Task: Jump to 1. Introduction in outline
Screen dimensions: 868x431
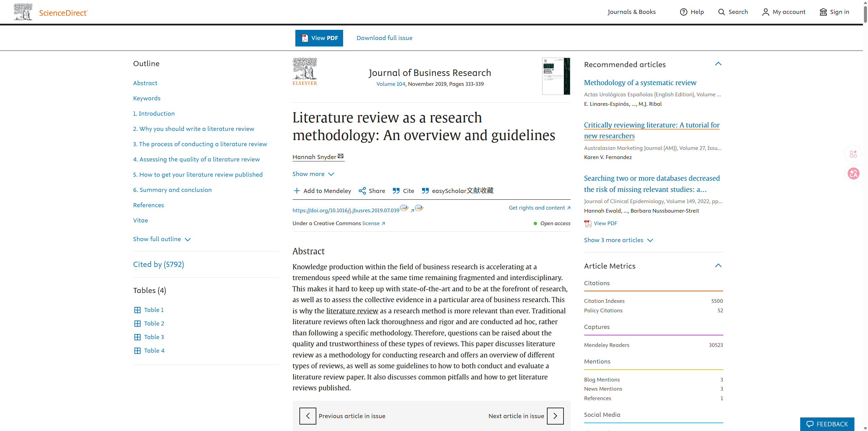Action: (154, 114)
